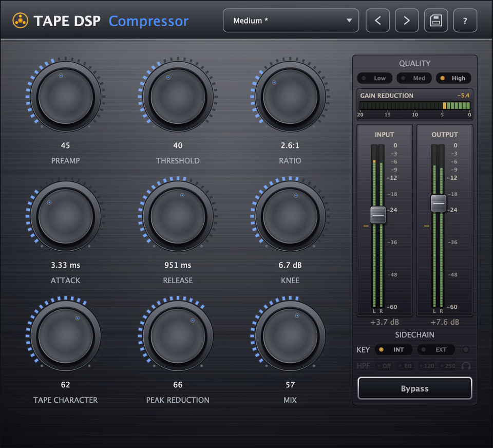Load the next preset with right arrow
The width and height of the screenshot is (493, 448).
[407, 21]
